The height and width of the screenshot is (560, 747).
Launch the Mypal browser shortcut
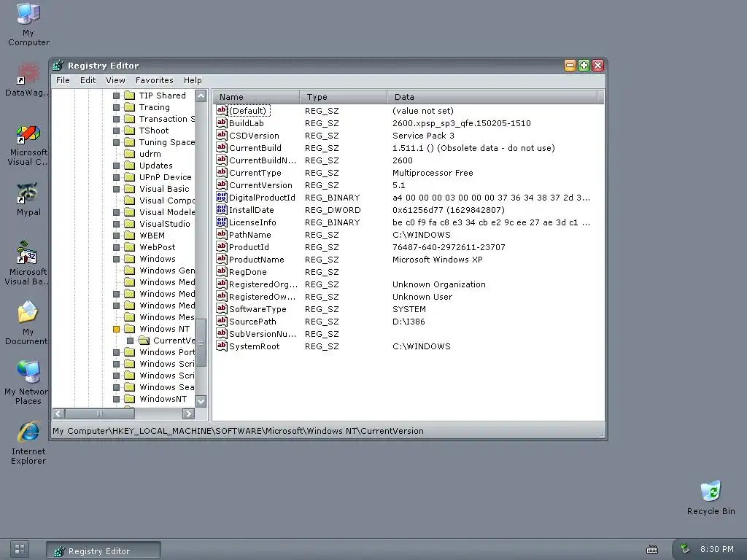28,199
